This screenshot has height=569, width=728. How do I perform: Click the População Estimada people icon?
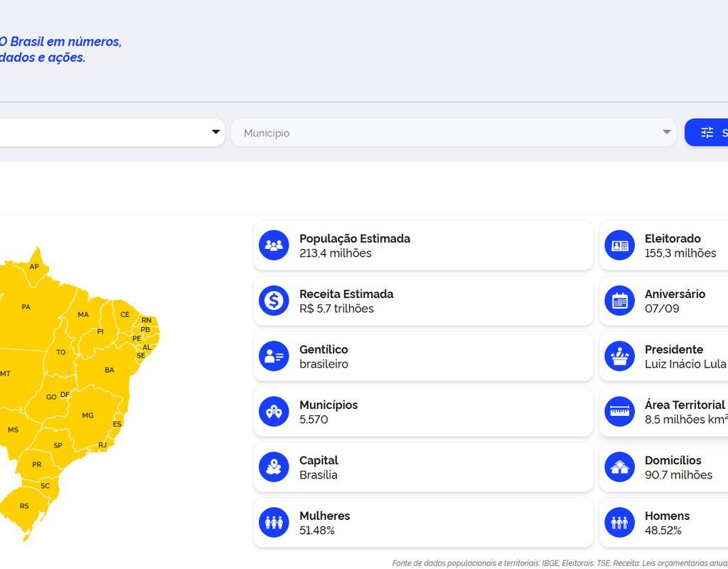[x=274, y=245]
